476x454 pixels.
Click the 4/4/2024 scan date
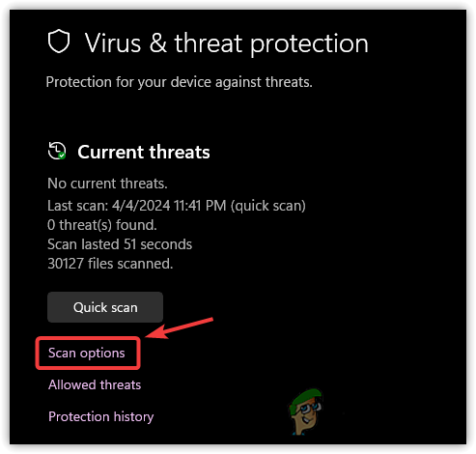click(141, 206)
